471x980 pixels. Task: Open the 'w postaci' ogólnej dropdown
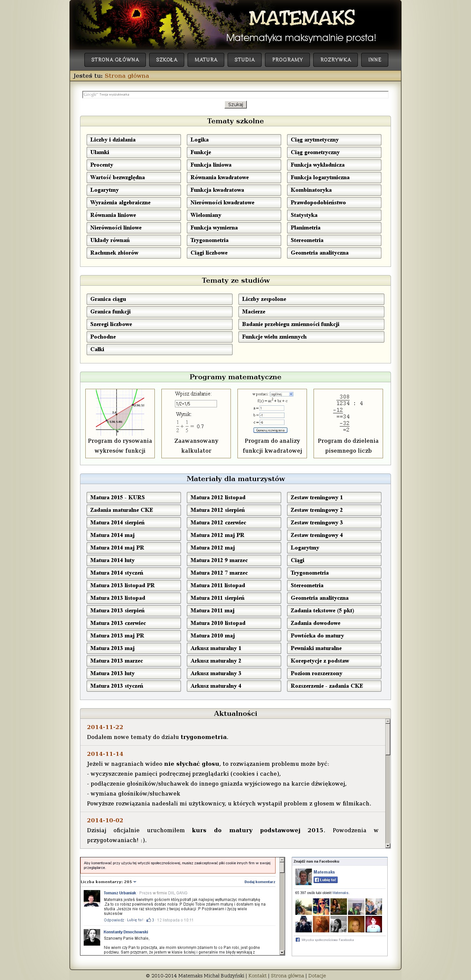(x=281, y=394)
